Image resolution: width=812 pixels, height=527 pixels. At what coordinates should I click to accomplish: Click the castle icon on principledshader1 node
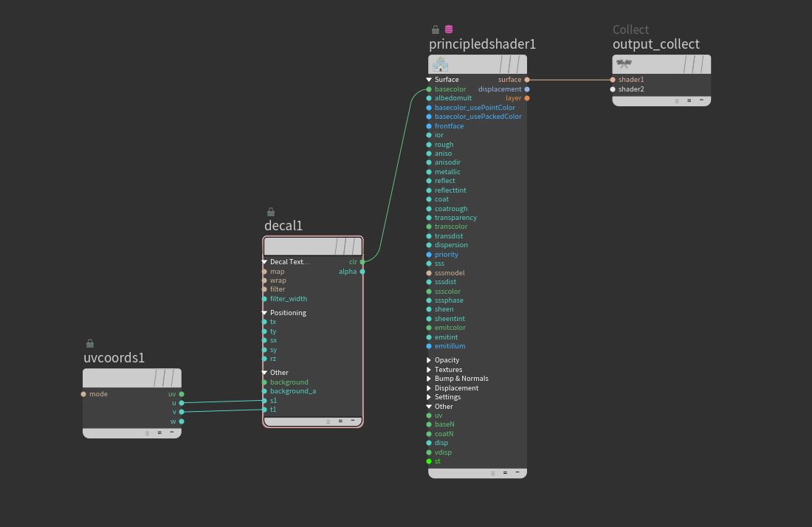(x=441, y=65)
